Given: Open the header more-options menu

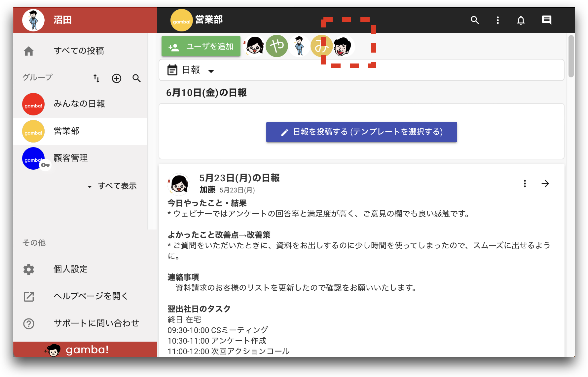Looking at the screenshot, I should click(x=498, y=20).
